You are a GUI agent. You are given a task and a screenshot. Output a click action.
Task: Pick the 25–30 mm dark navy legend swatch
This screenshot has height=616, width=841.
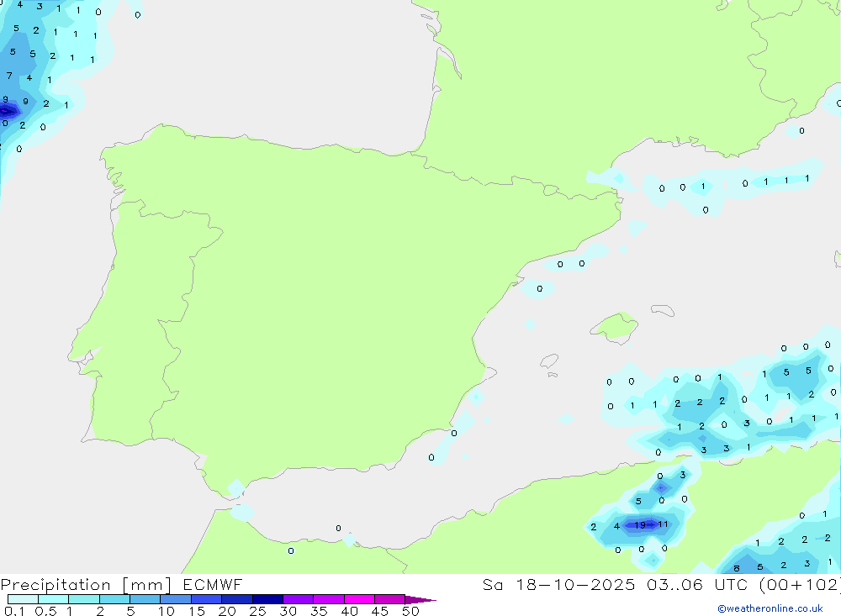pyautogui.click(x=267, y=599)
